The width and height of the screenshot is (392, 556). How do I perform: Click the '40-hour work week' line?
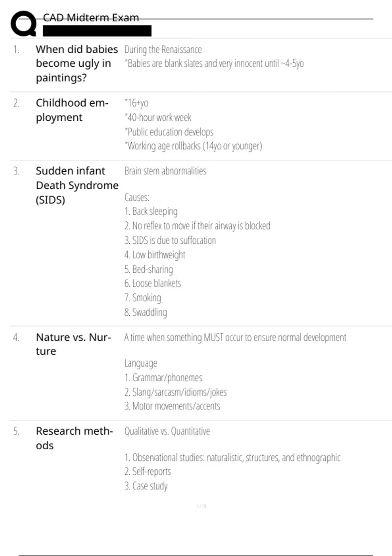(x=158, y=117)
